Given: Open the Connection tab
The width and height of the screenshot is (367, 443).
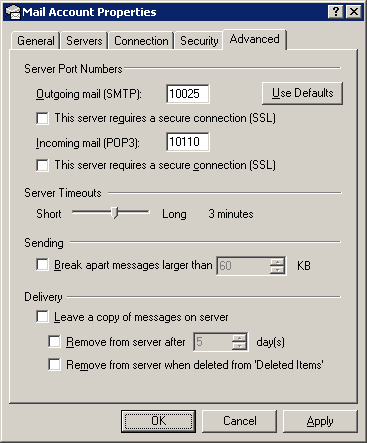Looking at the screenshot, I should 141,41.
